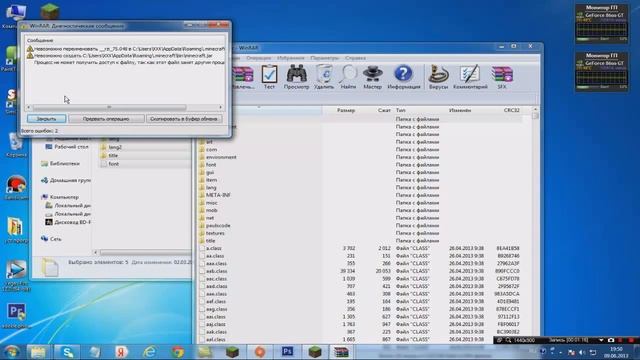Click the Найти magnifier toolbar icon
The width and height of the screenshot is (640, 360).
point(348,77)
